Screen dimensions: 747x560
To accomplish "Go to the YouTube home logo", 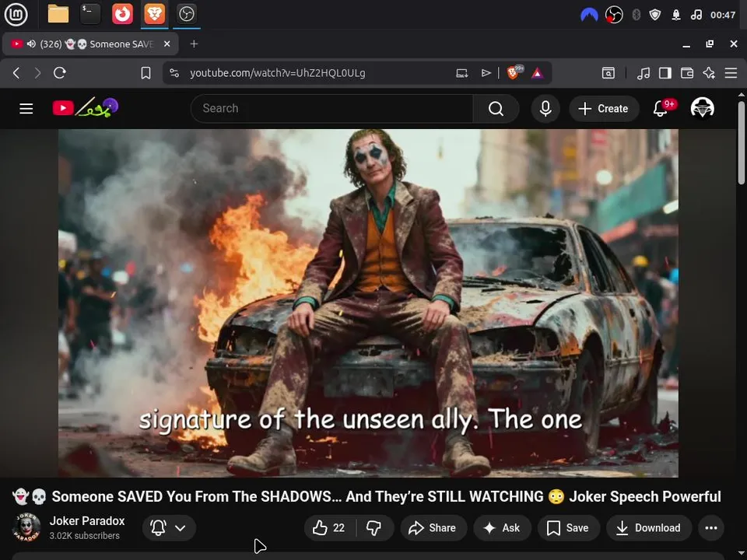I will pos(86,108).
